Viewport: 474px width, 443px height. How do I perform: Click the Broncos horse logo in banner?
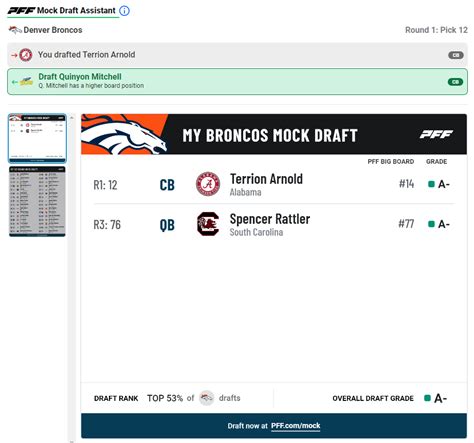pyautogui.click(x=124, y=134)
